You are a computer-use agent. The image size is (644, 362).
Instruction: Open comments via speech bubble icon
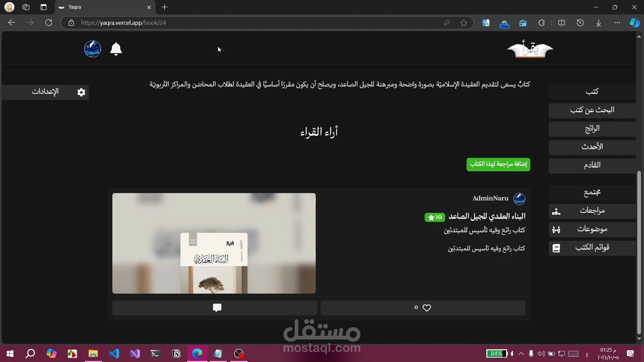click(217, 308)
